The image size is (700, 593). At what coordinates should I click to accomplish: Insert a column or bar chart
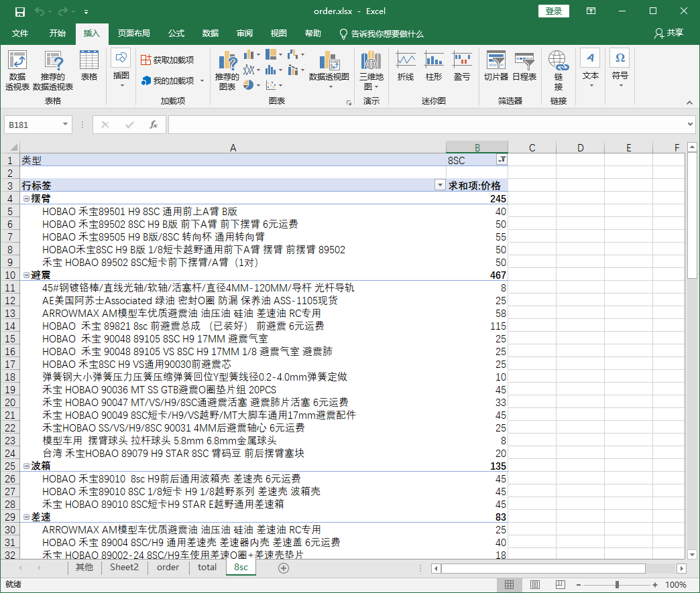[x=252, y=55]
